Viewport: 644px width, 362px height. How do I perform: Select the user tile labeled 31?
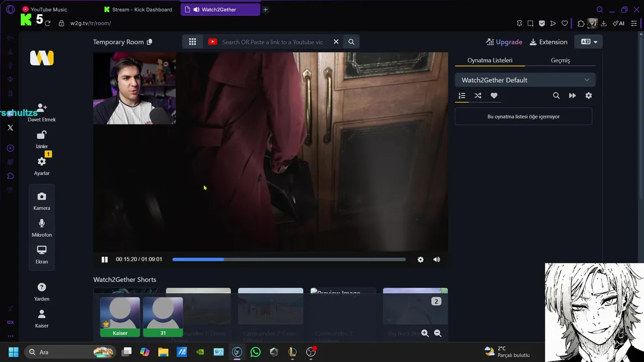pos(163,317)
